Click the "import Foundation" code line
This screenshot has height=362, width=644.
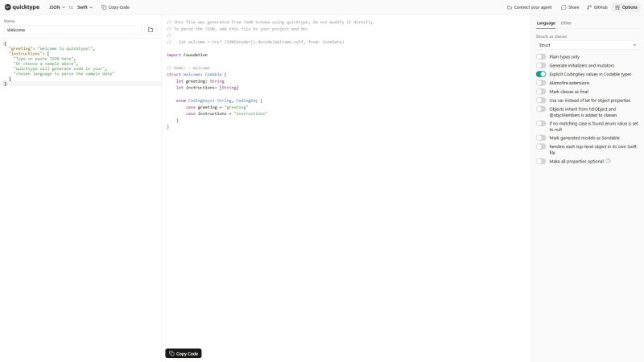(x=187, y=55)
